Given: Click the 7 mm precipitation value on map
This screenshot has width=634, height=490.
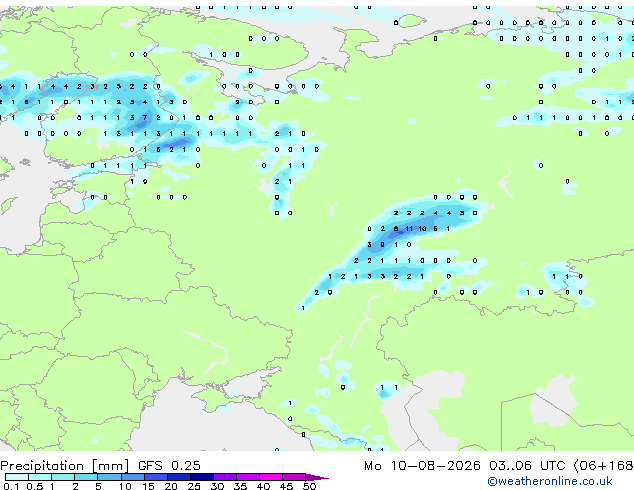Looking at the screenshot, I should [145, 118].
